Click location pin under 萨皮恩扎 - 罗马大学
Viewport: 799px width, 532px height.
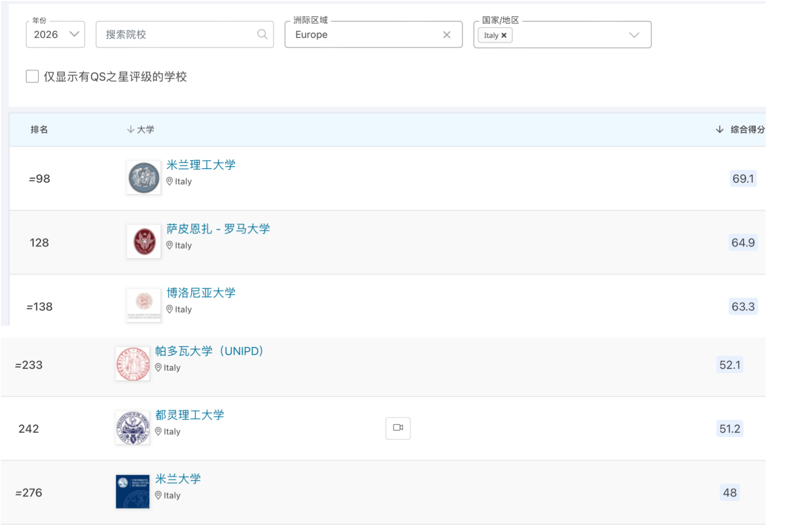(x=170, y=245)
